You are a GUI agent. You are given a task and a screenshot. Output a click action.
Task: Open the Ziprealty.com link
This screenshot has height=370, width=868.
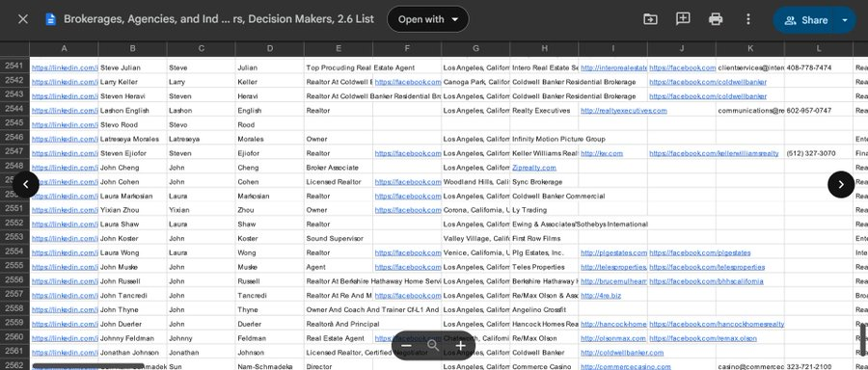pyautogui.click(x=534, y=168)
